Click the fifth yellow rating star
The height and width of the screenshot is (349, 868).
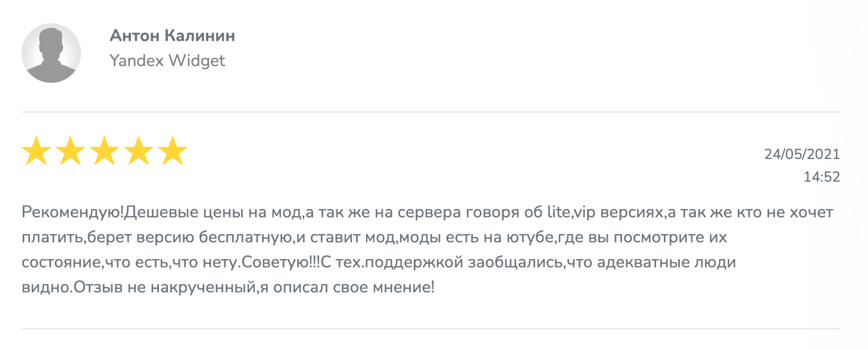(173, 151)
